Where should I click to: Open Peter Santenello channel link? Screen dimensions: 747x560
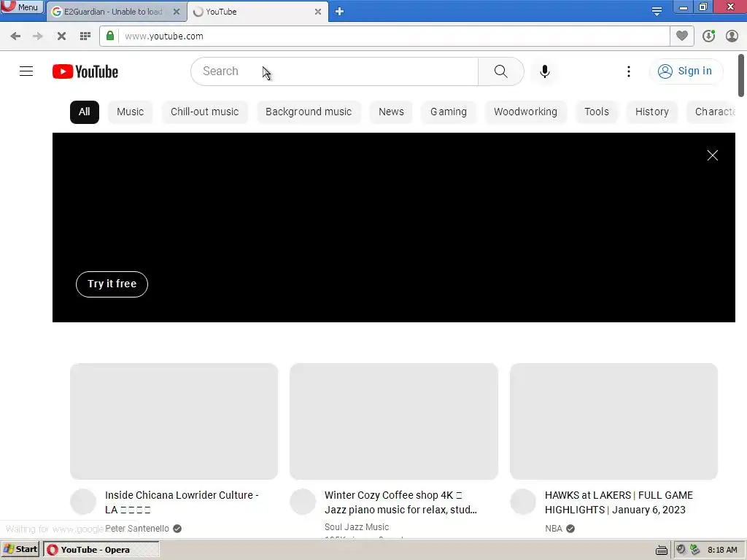tap(137, 529)
